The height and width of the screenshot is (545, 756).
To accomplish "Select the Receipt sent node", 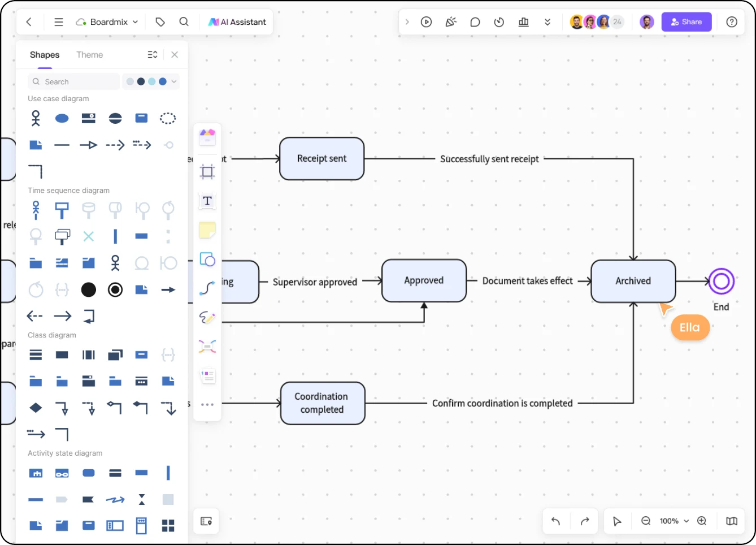I will [x=322, y=159].
